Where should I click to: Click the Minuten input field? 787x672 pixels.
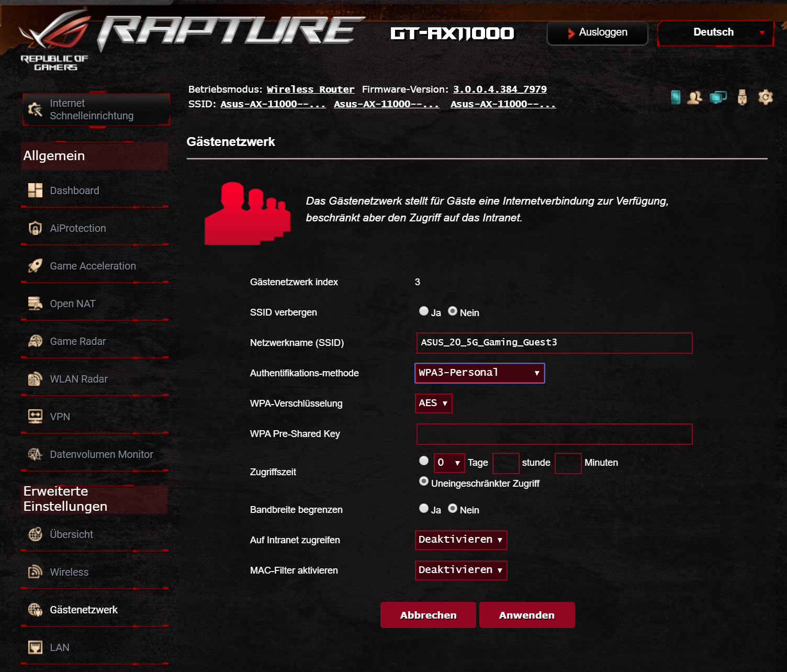568,463
